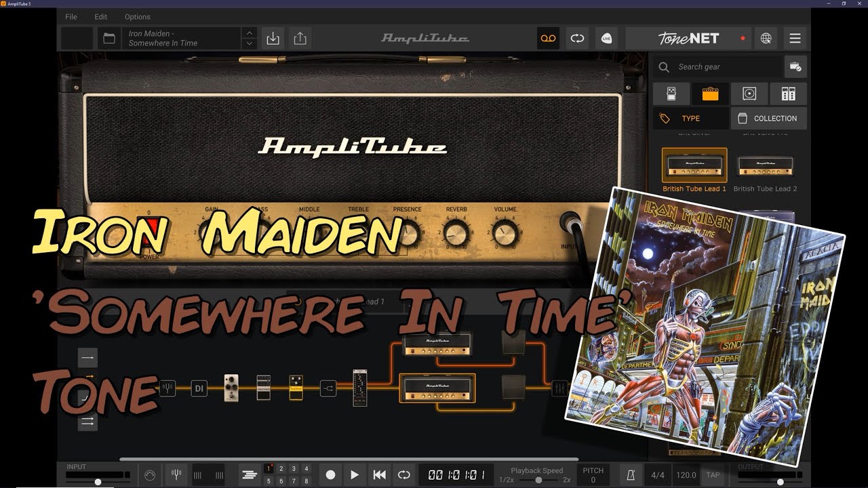Open the ToneNET globe icon
This screenshot has width=868, height=488.
(766, 38)
